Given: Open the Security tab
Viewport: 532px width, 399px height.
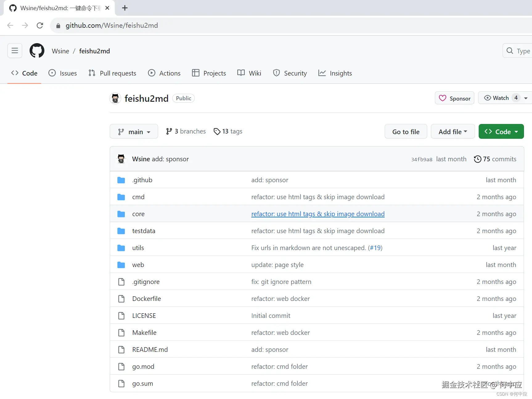Looking at the screenshot, I should pos(290,73).
